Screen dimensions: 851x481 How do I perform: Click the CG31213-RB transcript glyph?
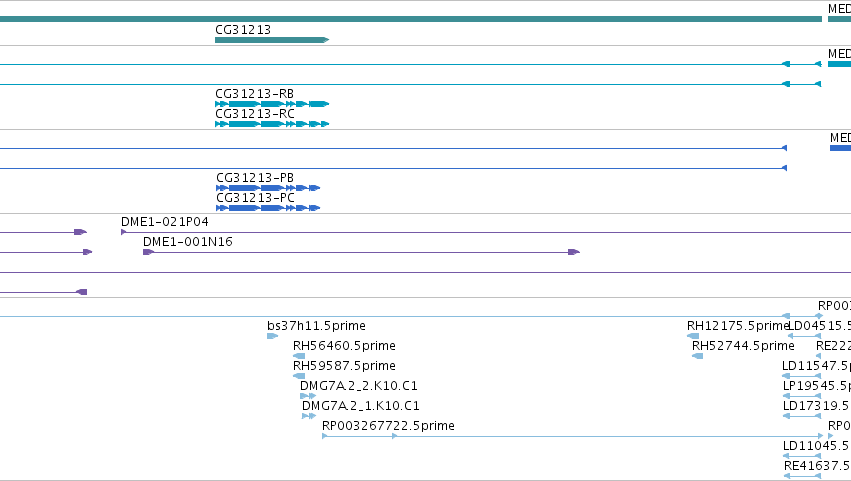pyautogui.click(x=272, y=104)
